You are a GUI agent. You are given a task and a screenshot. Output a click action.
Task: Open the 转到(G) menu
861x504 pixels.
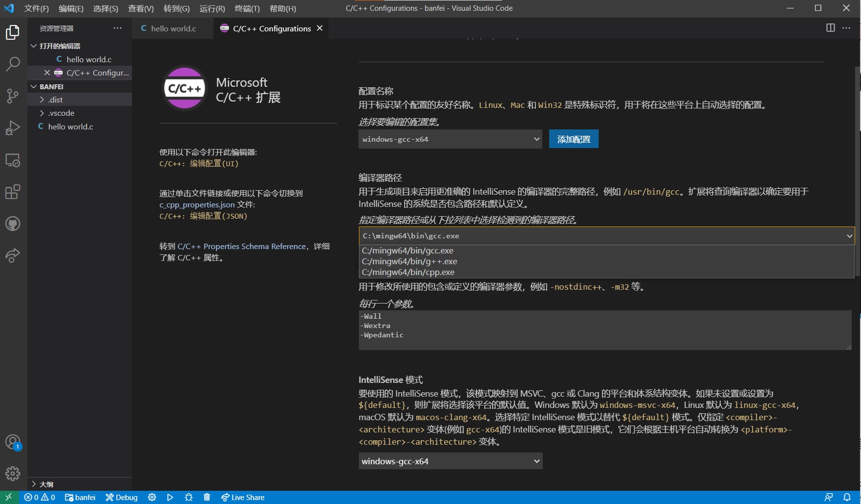pyautogui.click(x=177, y=8)
